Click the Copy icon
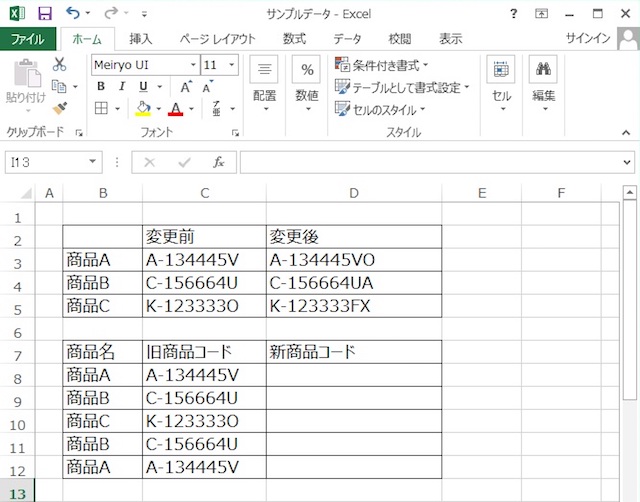Image resolution: width=640 pixels, height=502 pixels. coord(59,86)
